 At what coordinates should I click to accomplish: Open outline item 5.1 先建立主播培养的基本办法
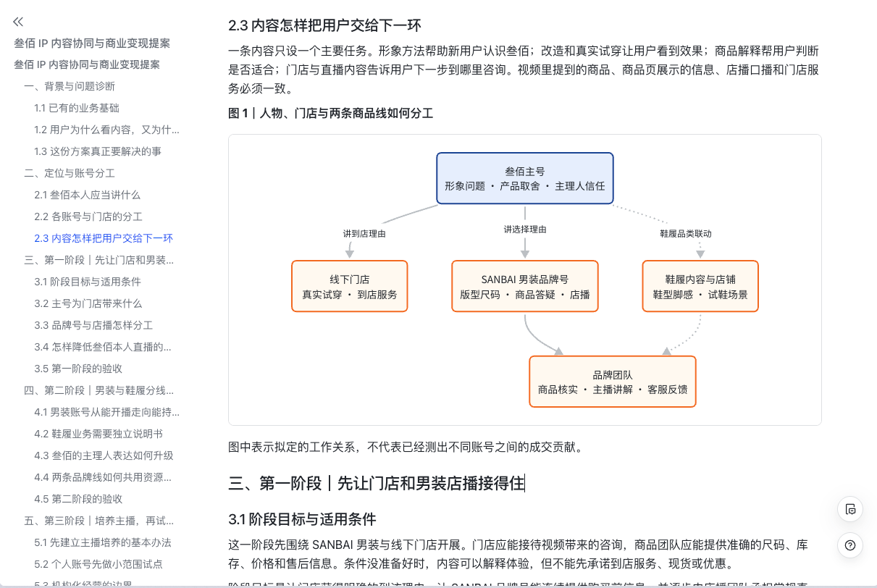(x=103, y=542)
